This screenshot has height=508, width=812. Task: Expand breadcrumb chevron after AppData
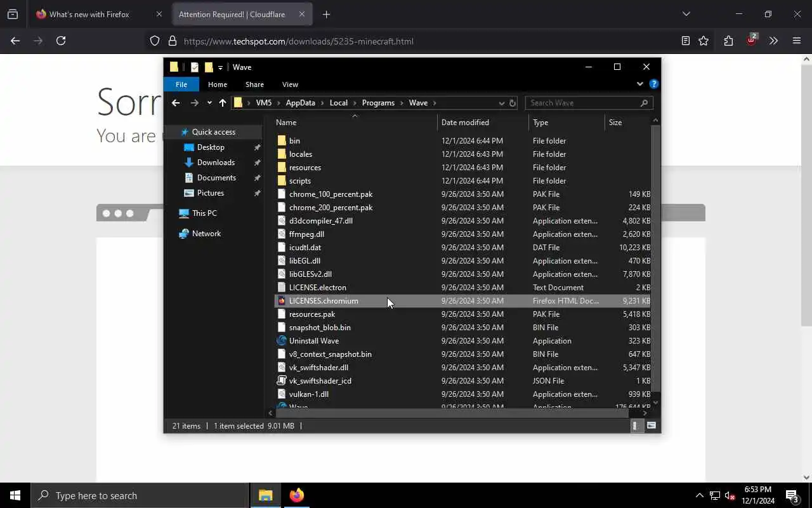tap(322, 103)
